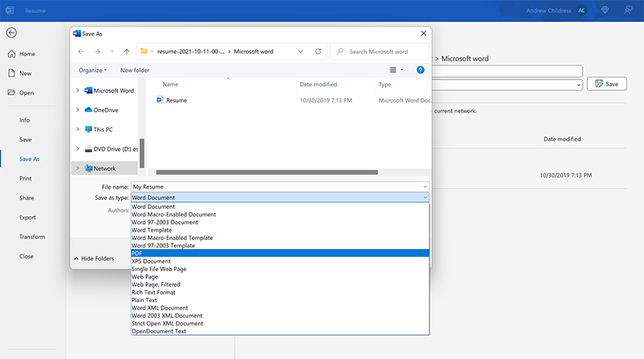Click the search magnifier icon

[x=340, y=52]
